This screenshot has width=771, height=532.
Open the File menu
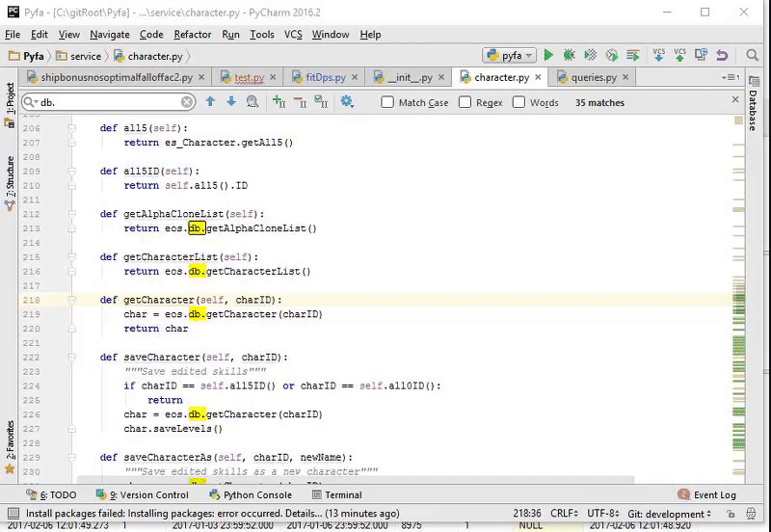tap(13, 35)
